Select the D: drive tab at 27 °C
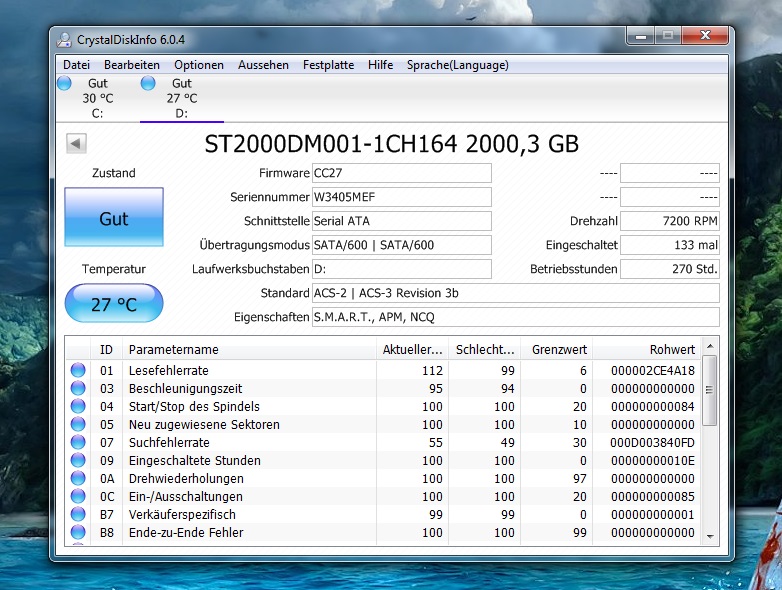The height and width of the screenshot is (590, 782). [x=182, y=98]
